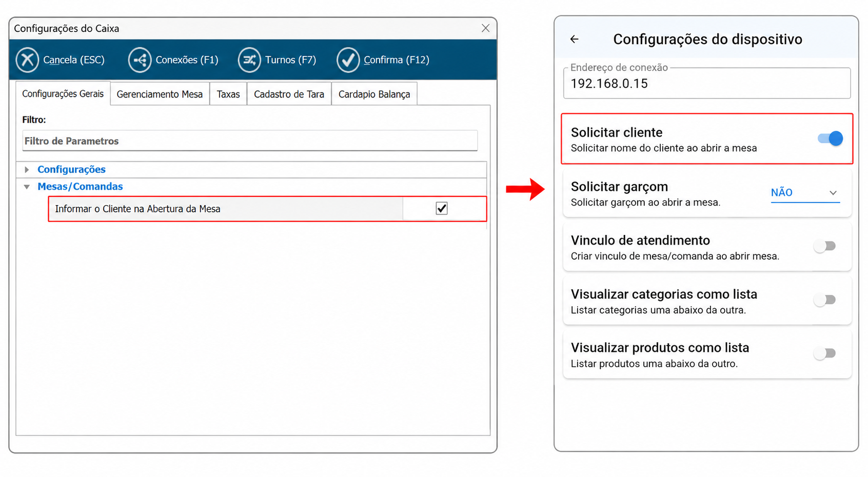Enable Visualizar categorias como lista switch

click(825, 300)
